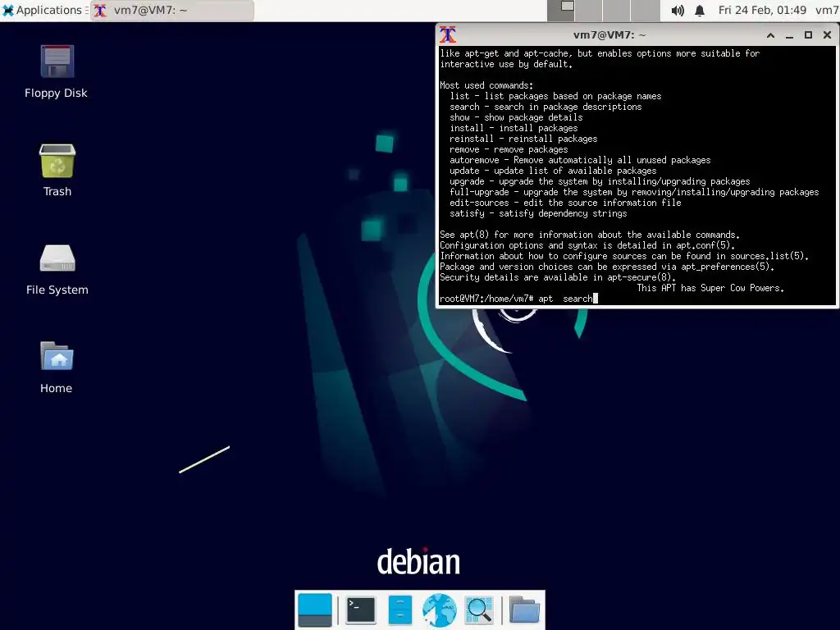Select the File System desktop icon
This screenshot has width=840, height=630.
(57, 269)
